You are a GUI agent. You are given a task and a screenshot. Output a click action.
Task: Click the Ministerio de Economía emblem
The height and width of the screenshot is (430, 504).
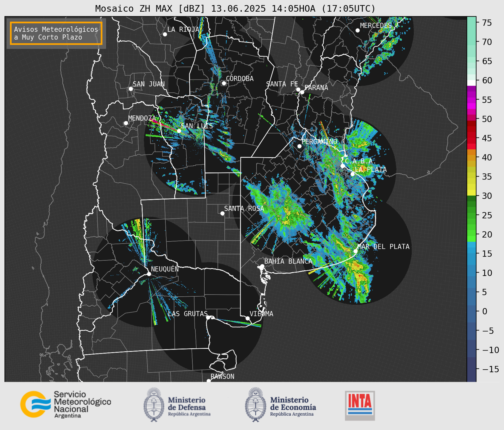click(x=255, y=405)
